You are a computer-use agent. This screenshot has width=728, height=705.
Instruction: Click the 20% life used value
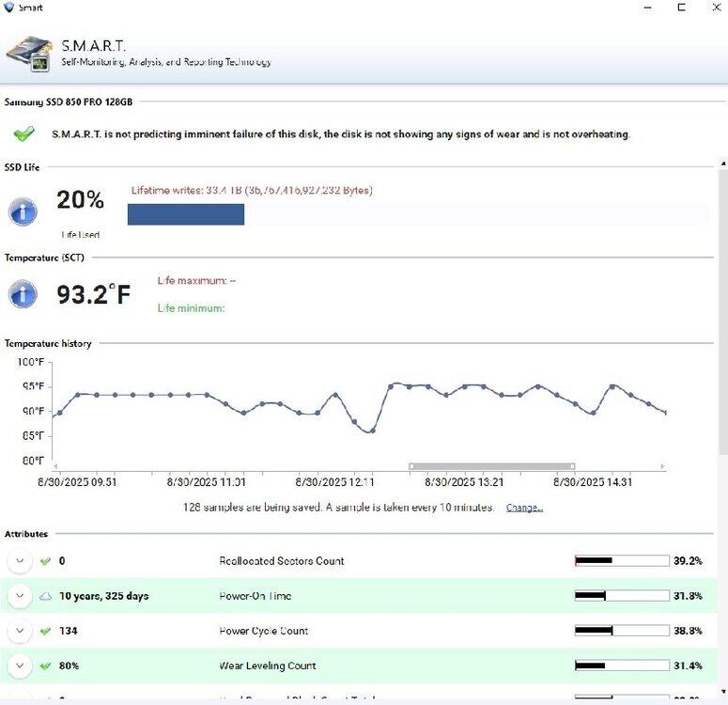(x=81, y=199)
